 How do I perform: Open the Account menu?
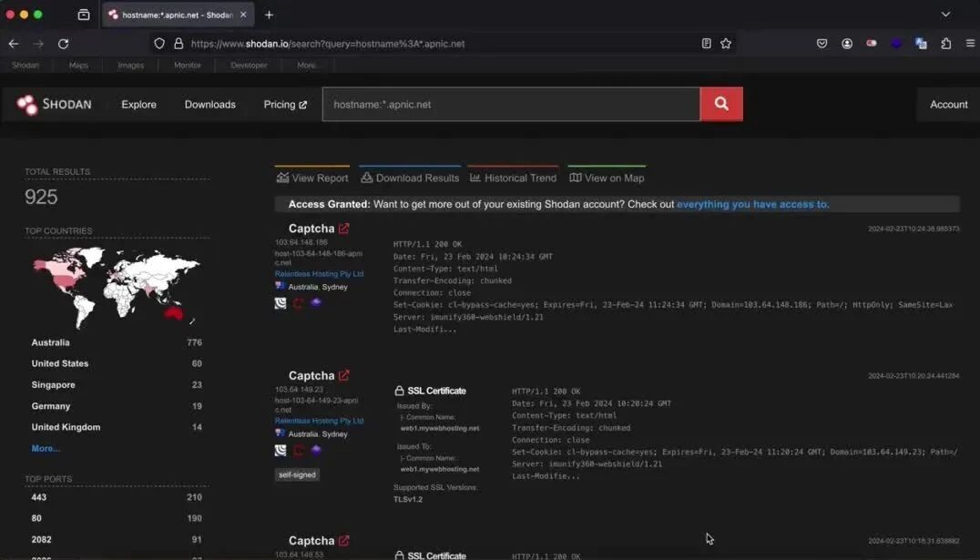pyautogui.click(x=948, y=105)
